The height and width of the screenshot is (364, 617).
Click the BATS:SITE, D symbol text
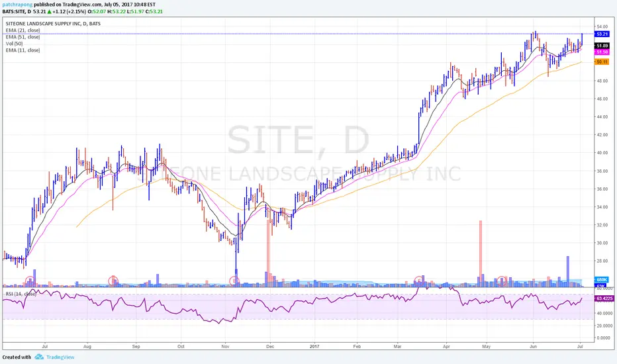17,11
